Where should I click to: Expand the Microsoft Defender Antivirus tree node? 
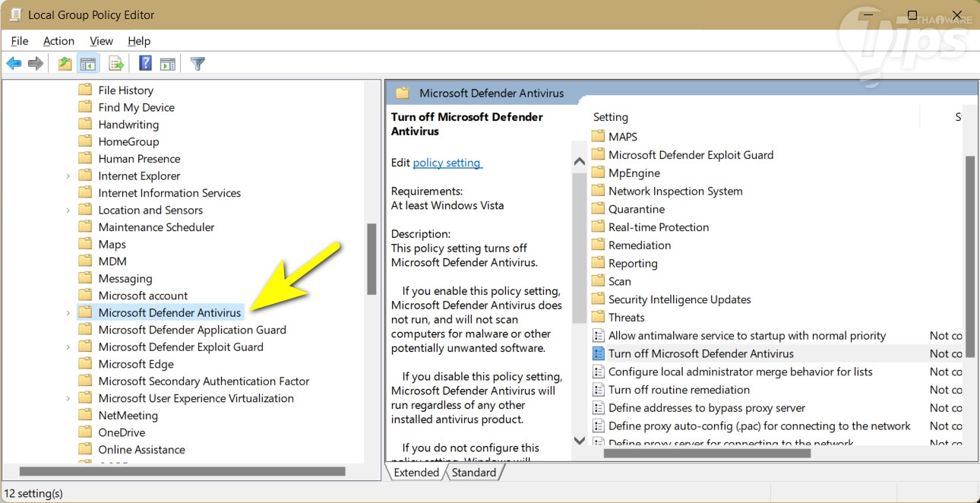(68, 312)
